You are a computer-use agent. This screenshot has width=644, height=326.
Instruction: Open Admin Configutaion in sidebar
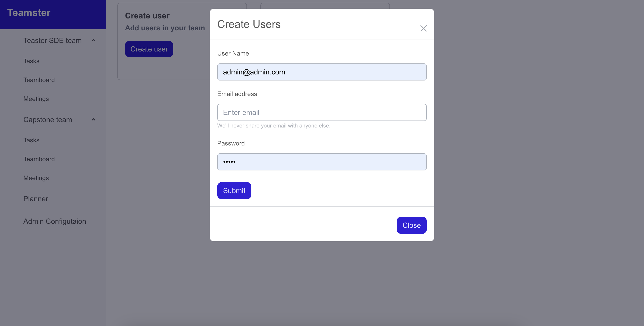(x=54, y=221)
